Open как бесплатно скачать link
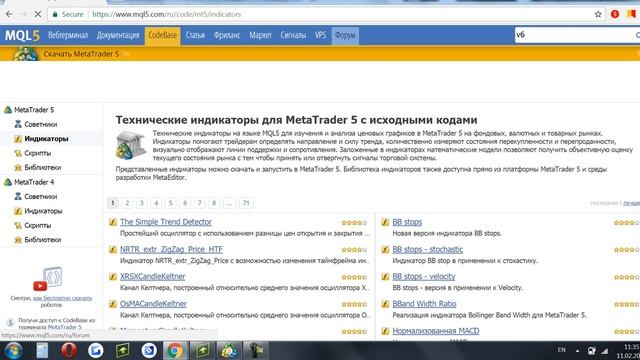Screen dimensions: 640x360 tap(62, 298)
